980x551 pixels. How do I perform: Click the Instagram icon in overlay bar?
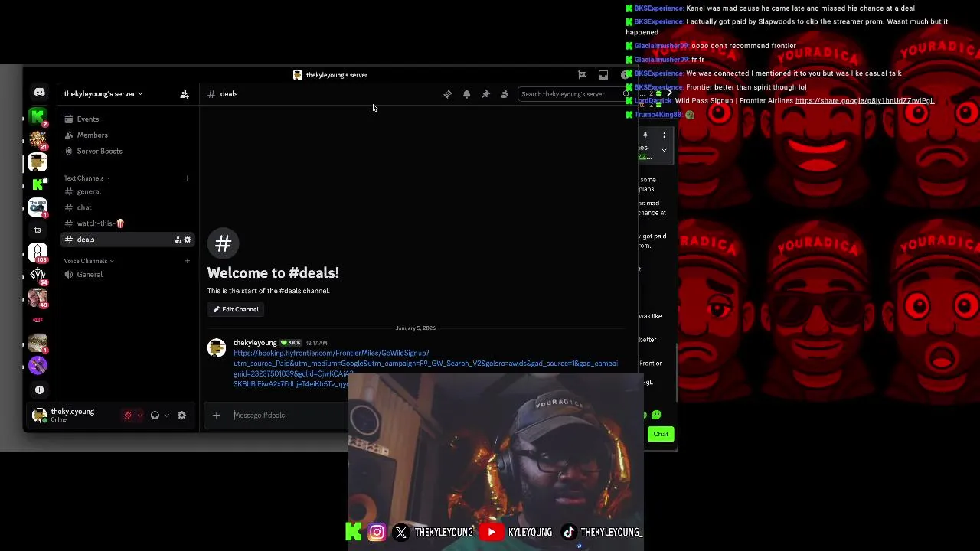click(377, 532)
